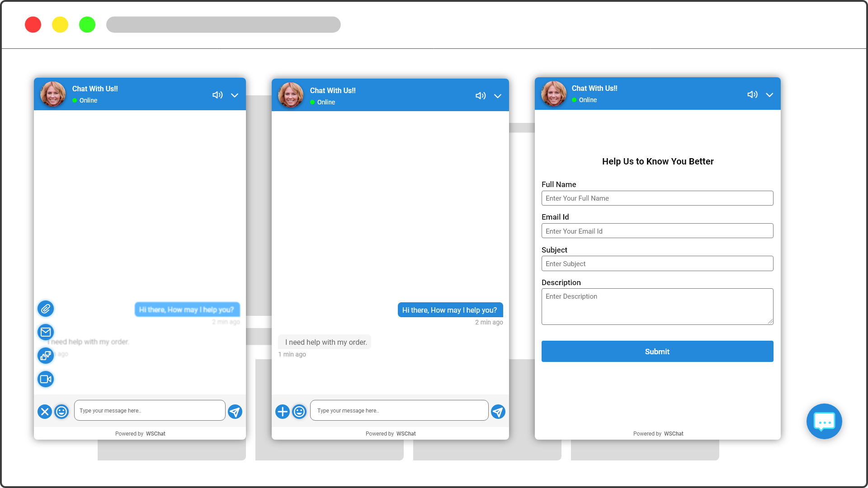Image resolution: width=868 pixels, height=488 pixels.
Task: Click the Enter Description text area
Action: coord(657,307)
